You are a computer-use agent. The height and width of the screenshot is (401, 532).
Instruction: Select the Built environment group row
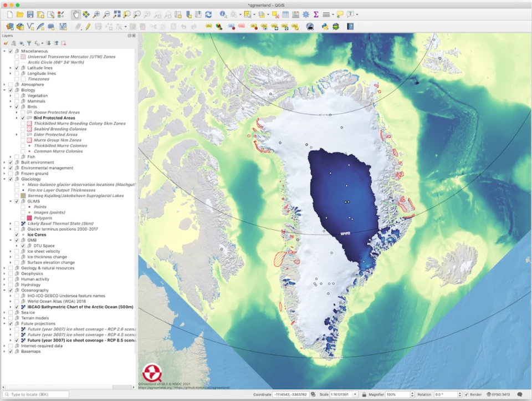coord(38,163)
